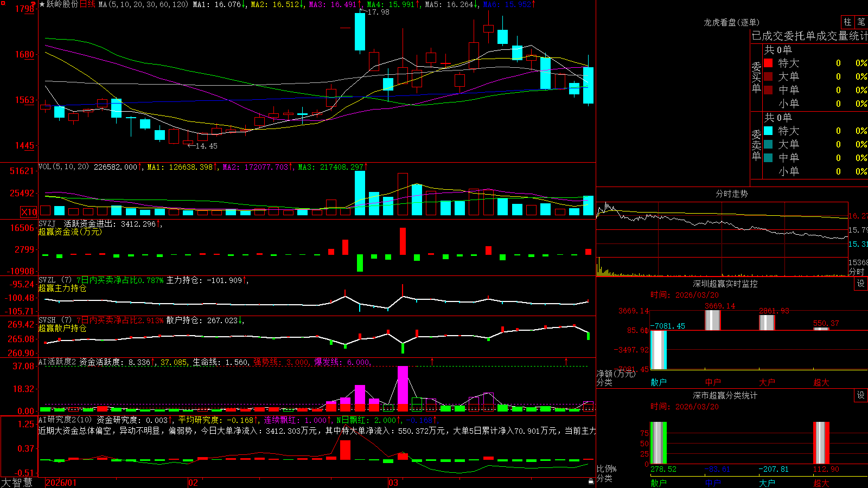Click the lock icon at bottom of chart
Screen dimensions: 868x488
[x=591, y=481]
